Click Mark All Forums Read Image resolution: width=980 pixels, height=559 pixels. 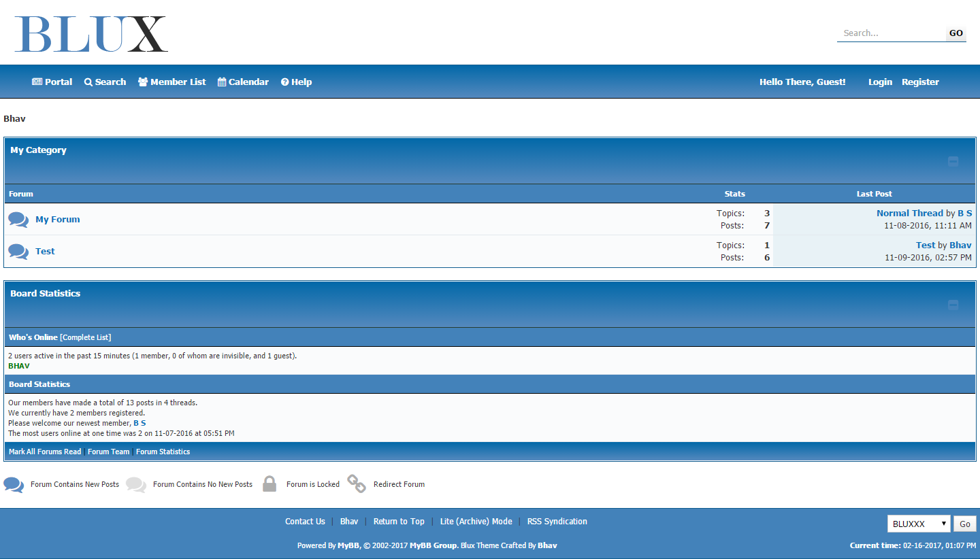[45, 452]
